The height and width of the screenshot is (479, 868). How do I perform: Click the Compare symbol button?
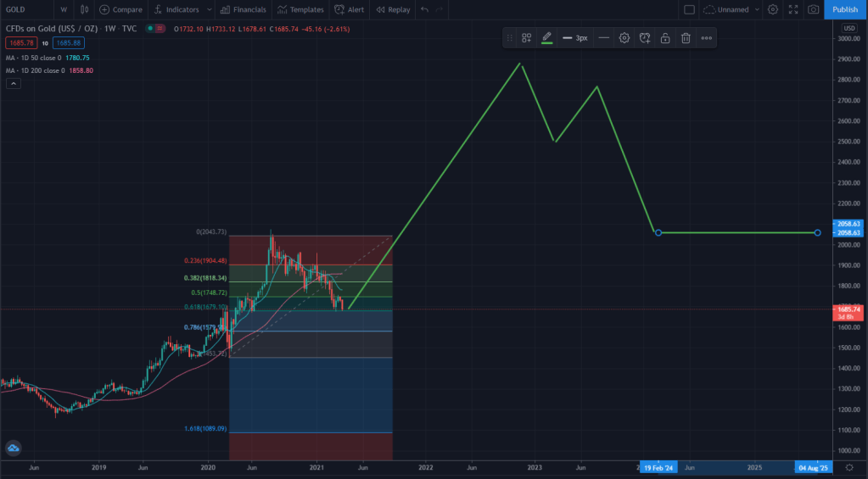[120, 9]
